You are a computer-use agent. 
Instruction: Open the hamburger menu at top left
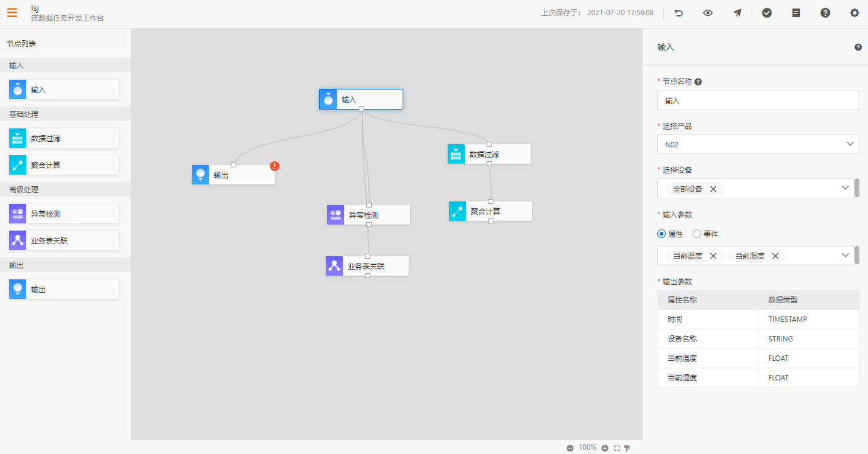click(12, 12)
